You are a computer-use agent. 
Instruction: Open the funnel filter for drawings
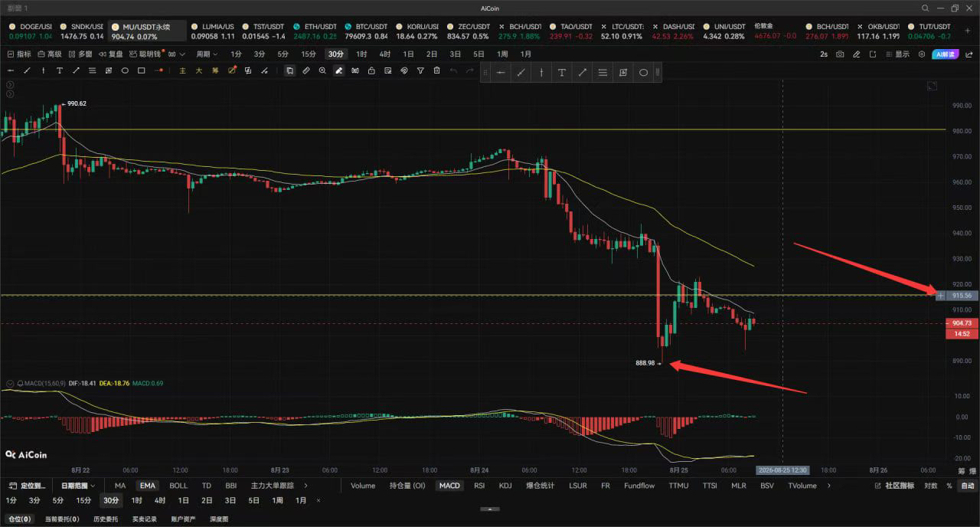tap(420, 70)
